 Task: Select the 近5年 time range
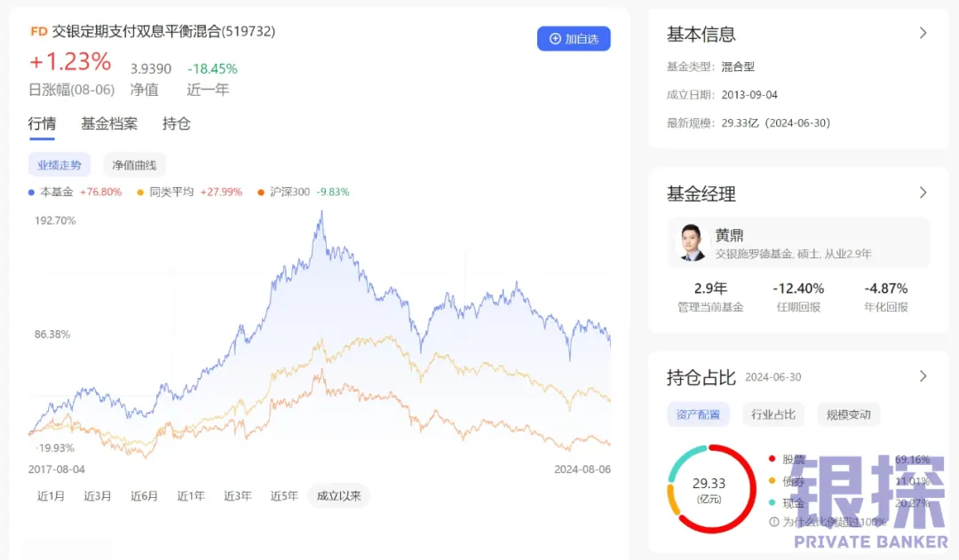click(284, 496)
